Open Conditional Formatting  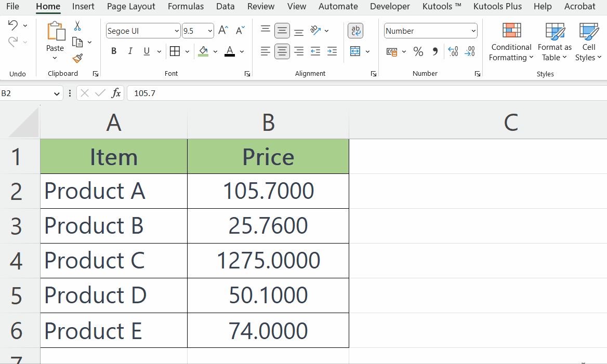(511, 42)
